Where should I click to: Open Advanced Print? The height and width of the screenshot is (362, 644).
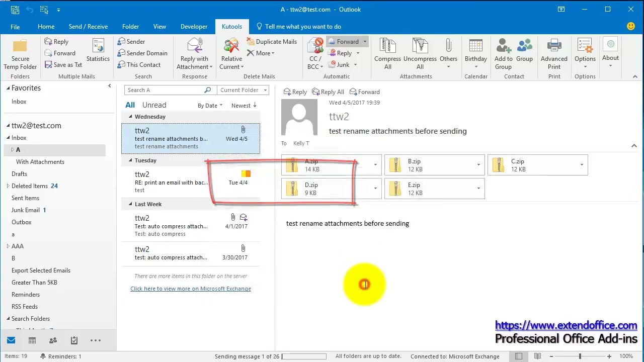(x=554, y=54)
